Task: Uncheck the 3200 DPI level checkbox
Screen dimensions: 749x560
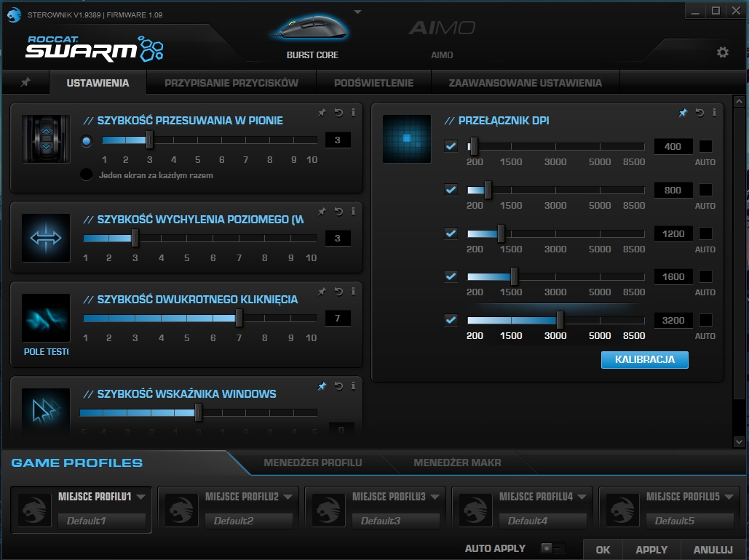Action: pyautogui.click(x=451, y=319)
